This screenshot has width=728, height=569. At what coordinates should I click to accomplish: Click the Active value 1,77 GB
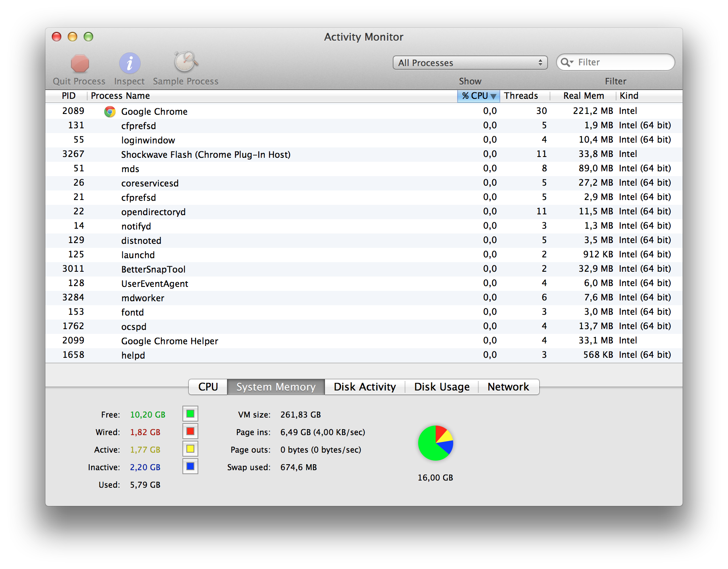point(145,450)
